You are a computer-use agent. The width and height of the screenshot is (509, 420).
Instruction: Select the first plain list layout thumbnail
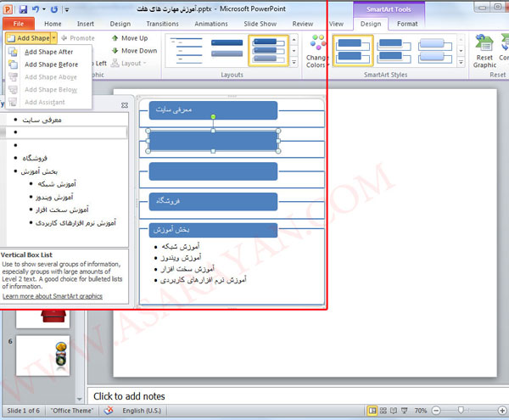(186, 51)
